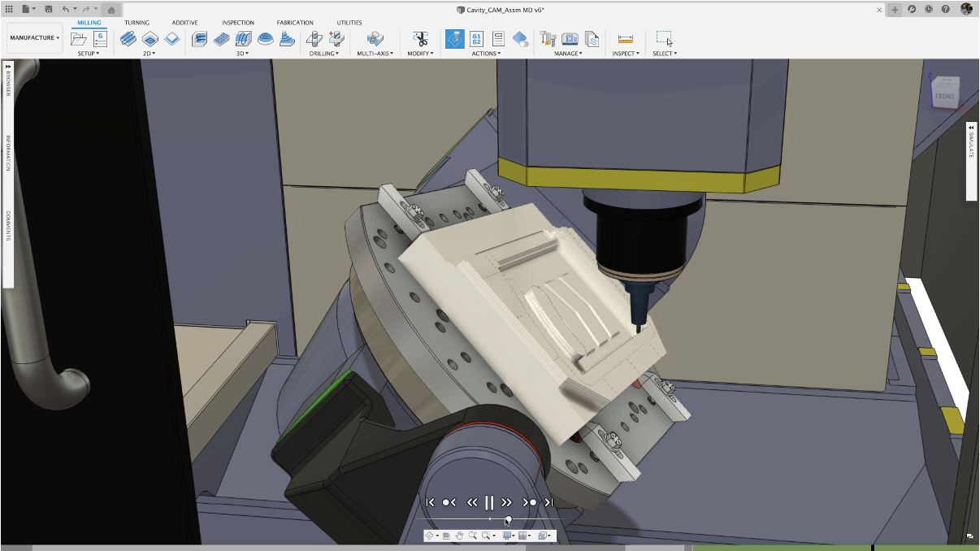Screen dimensions: 980x551
Task: Expand the Multi-Axis dropdown menu
Action: pyautogui.click(x=375, y=54)
